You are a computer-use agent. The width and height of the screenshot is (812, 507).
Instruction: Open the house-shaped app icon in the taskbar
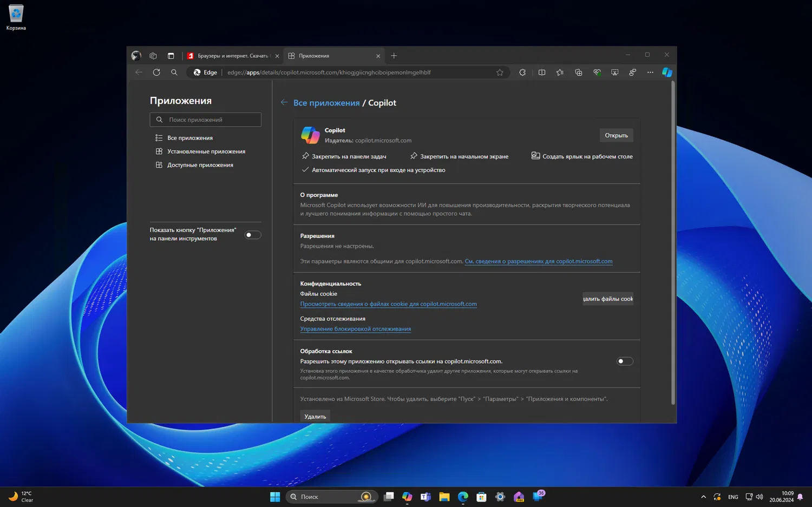(519, 497)
